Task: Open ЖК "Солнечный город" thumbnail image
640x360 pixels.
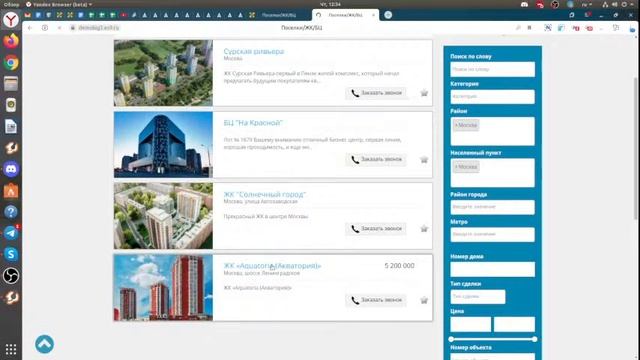Action: click(x=163, y=216)
